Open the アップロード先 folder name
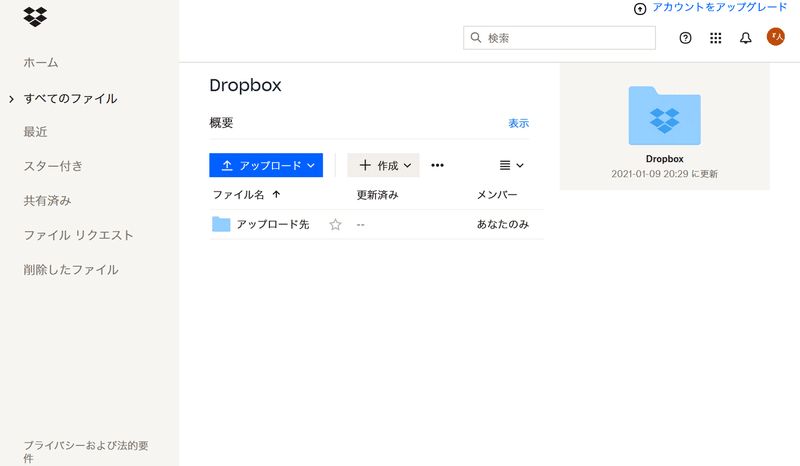800x466 pixels. click(273, 225)
